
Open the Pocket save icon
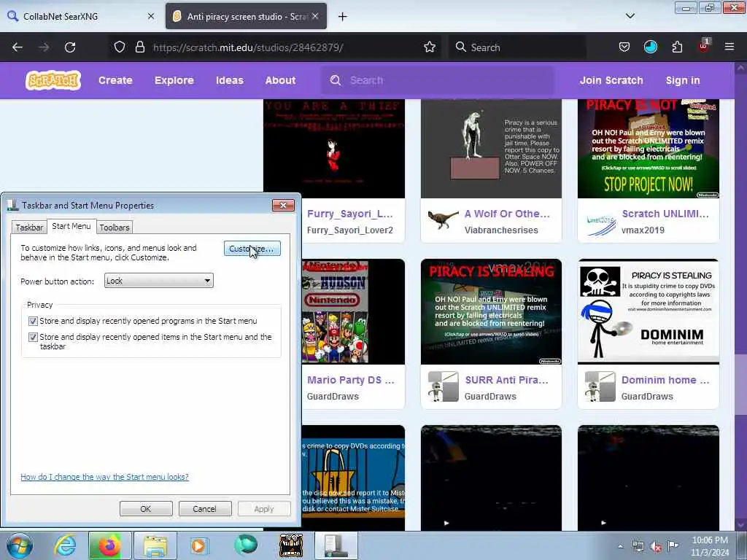pyautogui.click(x=624, y=47)
